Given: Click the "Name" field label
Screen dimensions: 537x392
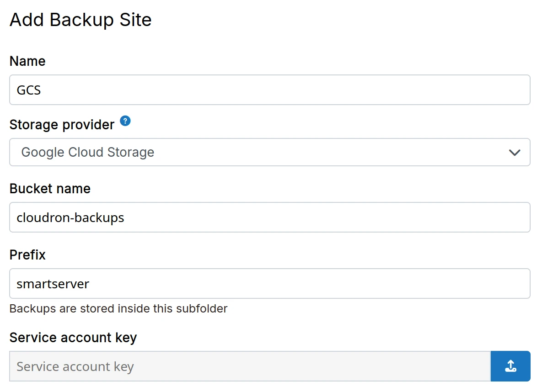Looking at the screenshot, I should tap(27, 61).
